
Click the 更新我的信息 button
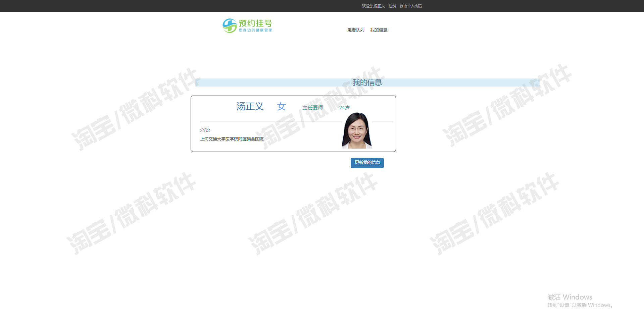pyautogui.click(x=367, y=163)
